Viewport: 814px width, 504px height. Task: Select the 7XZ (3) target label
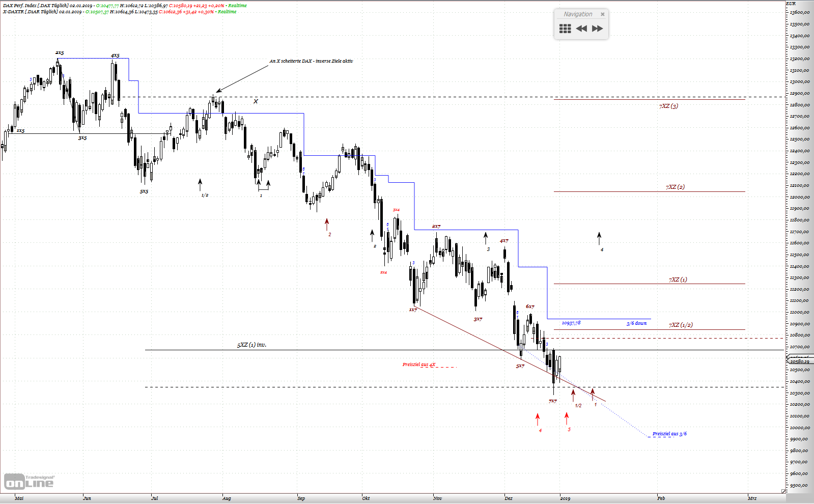tap(668, 106)
